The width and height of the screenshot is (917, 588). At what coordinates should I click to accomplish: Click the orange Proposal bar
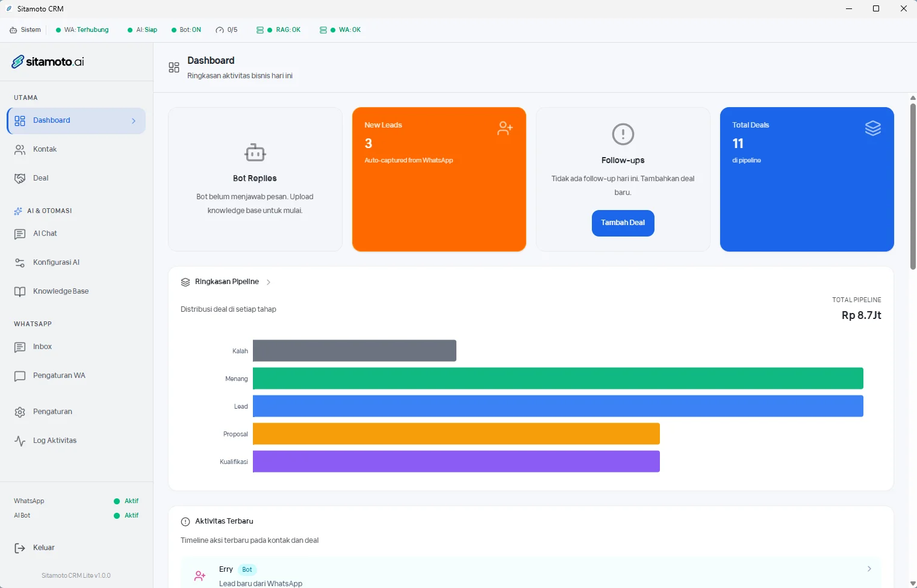[456, 434]
